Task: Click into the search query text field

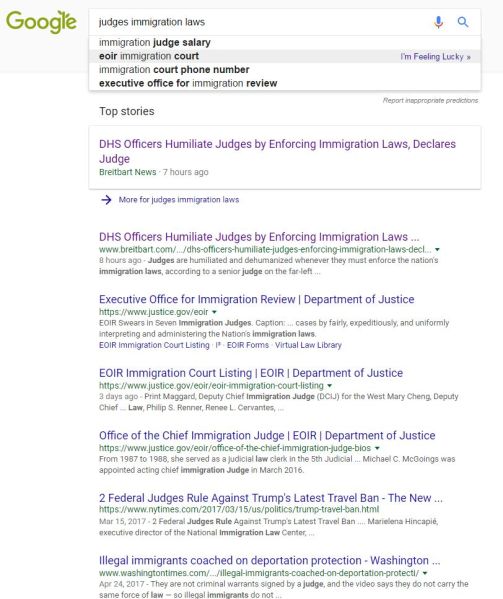Action: point(260,22)
